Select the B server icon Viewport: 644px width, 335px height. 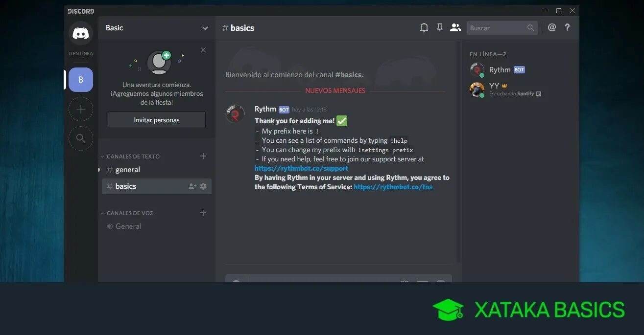coord(81,80)
